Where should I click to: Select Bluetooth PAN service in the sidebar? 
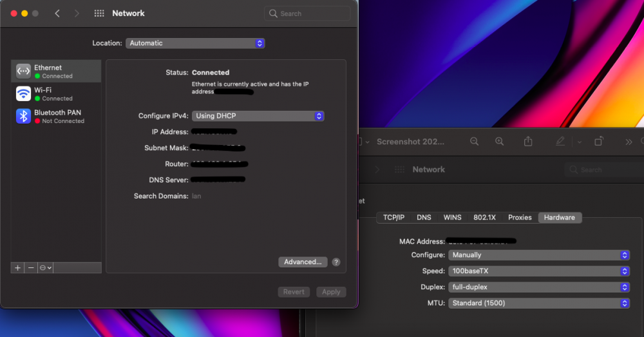tap(56, 116)
